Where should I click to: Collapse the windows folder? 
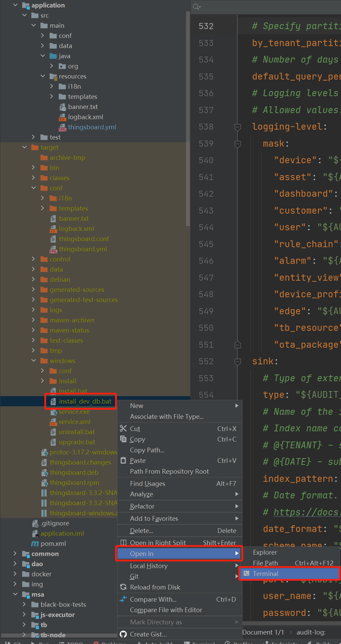34,360
